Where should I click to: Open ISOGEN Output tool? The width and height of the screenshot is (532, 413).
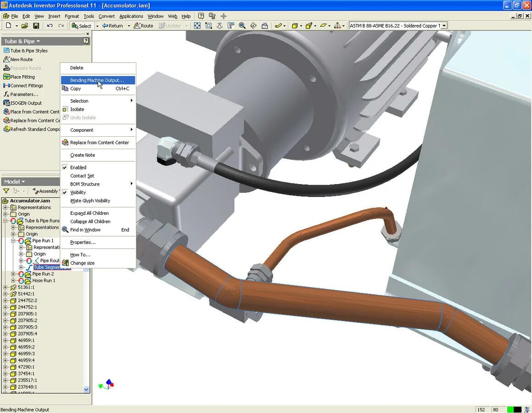tap(22, 103)
